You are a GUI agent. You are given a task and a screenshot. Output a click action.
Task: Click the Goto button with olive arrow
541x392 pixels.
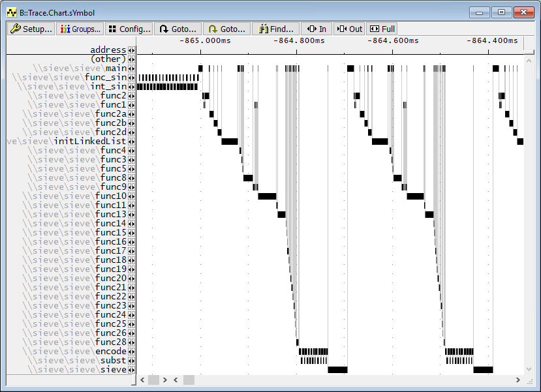[x=226, y=29]
